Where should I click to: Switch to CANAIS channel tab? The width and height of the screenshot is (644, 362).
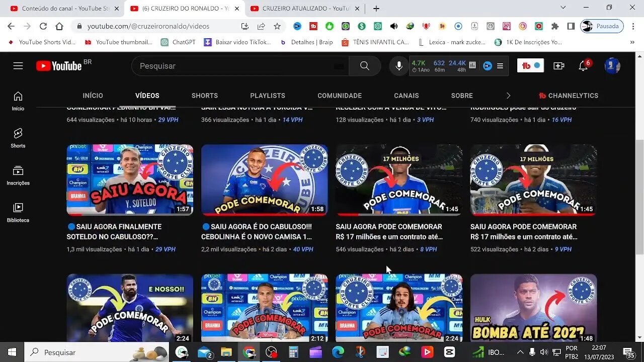pos(407,96)
